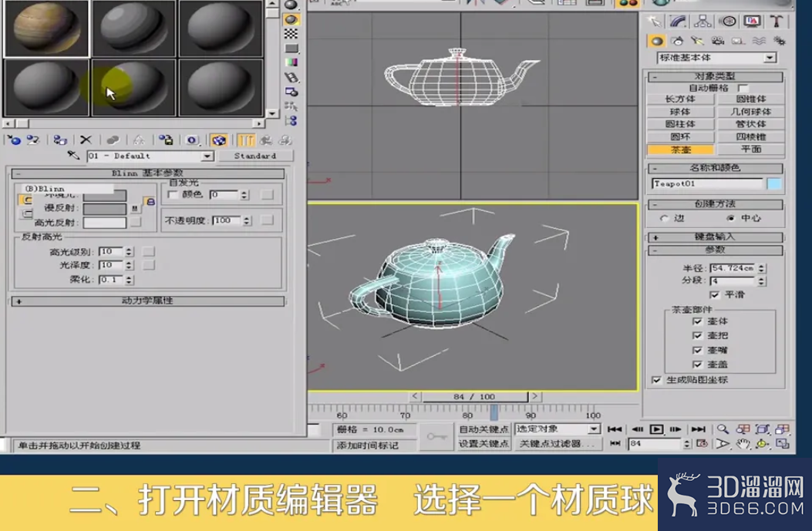
Task: Open the Time Configuration icon
Action: [x=702, y=444]
